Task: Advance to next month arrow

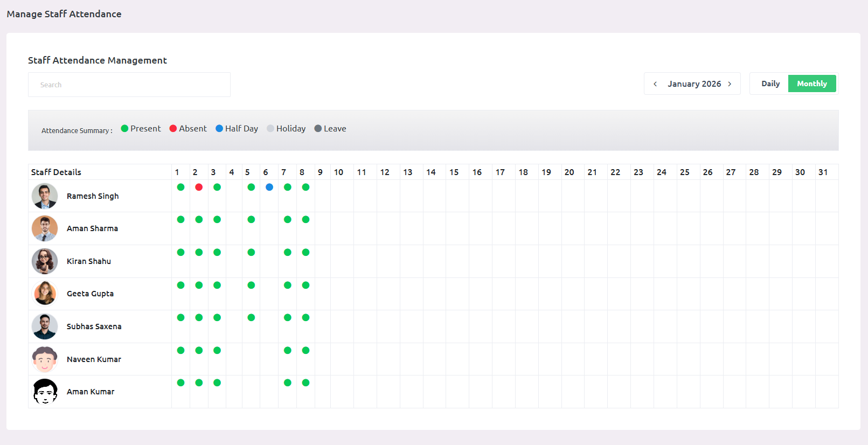Action: 730,84
